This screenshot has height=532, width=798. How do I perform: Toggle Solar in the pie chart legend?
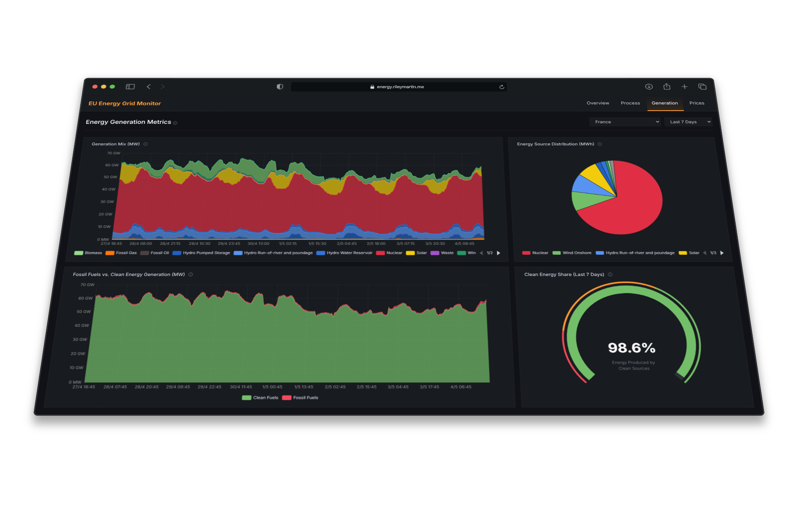(689, 253)
